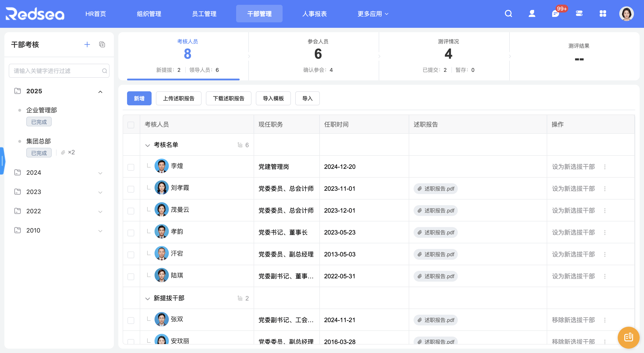The width and height of the screenshot is (644, 353).
Task: Collapse the 2025 year folder chevron
Action: tap(100, 92)
